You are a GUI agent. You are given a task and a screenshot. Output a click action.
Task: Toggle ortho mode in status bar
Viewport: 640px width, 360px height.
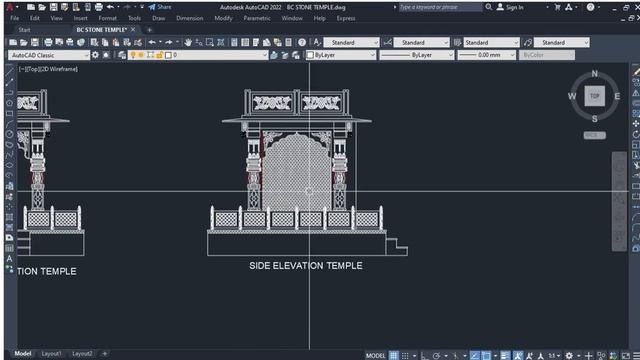point(424,356)
